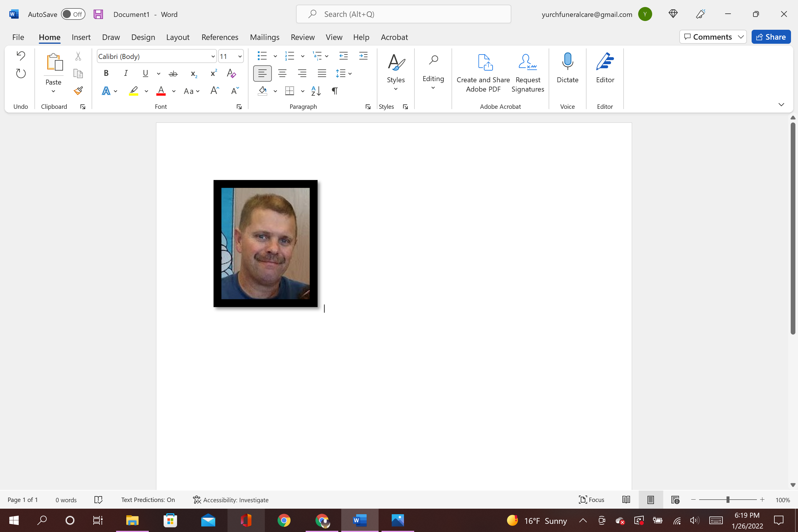Toggle Italic formatting
Image resolution: width=798 pixels, height=532 pixels.
click(x=126, y=73)
